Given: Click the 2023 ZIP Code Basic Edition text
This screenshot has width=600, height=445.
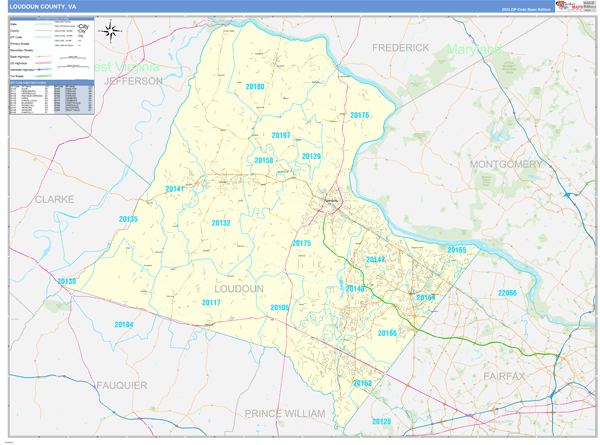Looking at the screenshot, I should pyautogui.click(x=526, y=8).
